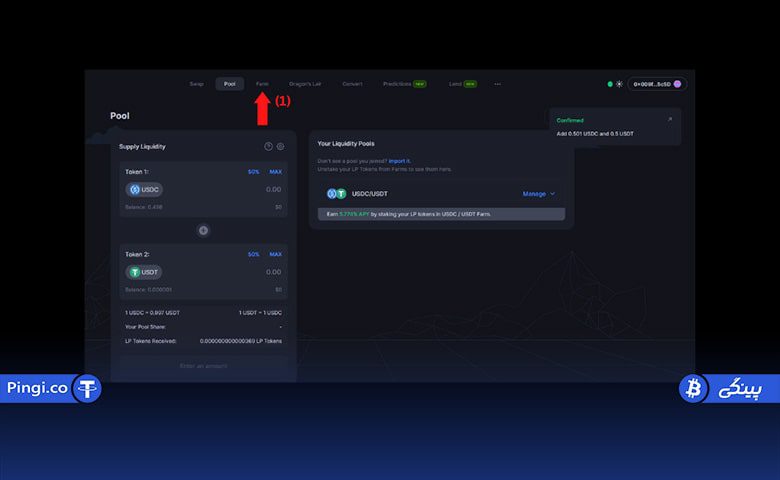Set Token 2 amount to MAX
Screen dimensions: 780x480
point(276,254)
